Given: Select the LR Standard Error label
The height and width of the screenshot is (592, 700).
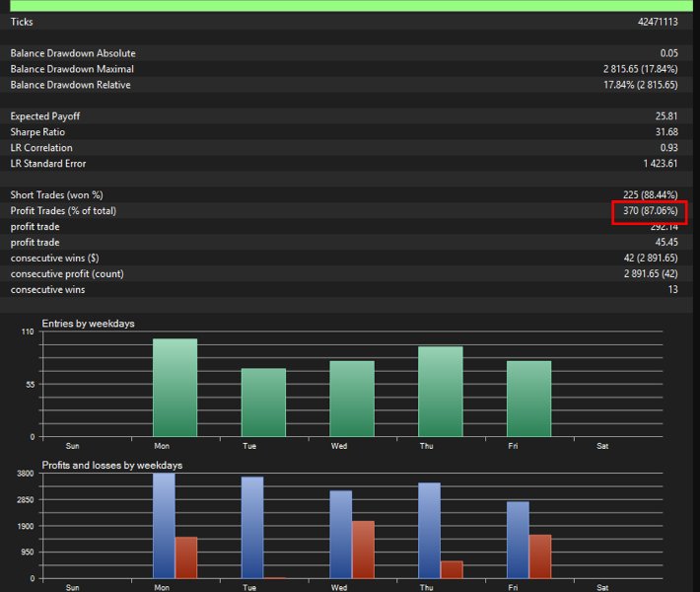Looking at the screenshot, I should pos(48,164).
